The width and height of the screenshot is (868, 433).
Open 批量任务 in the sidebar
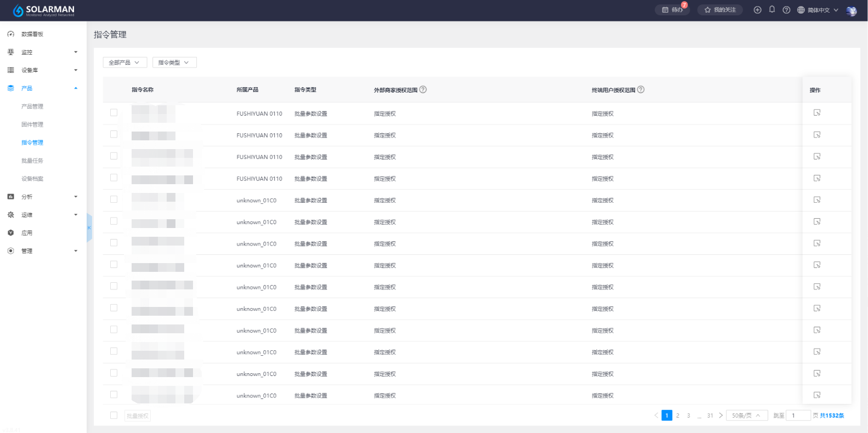click(32, 161)
